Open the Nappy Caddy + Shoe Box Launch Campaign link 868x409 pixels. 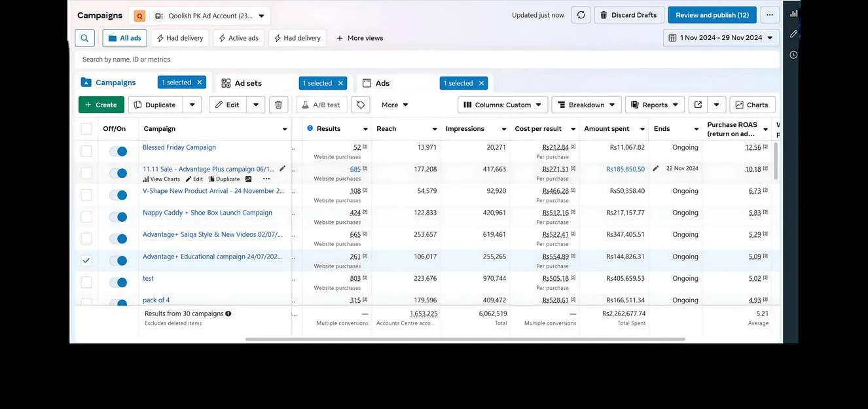[208, 213]
